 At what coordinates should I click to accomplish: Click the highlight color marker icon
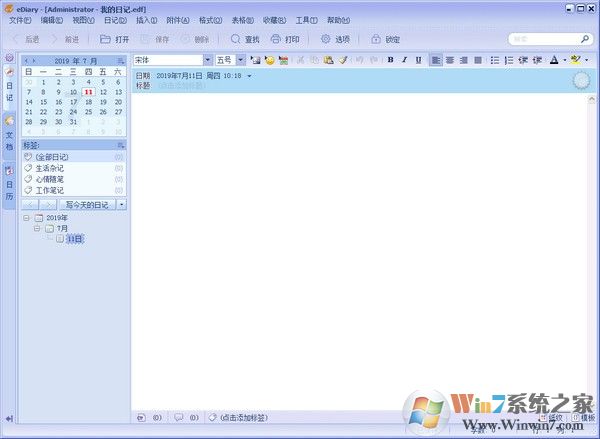point(576,60)
